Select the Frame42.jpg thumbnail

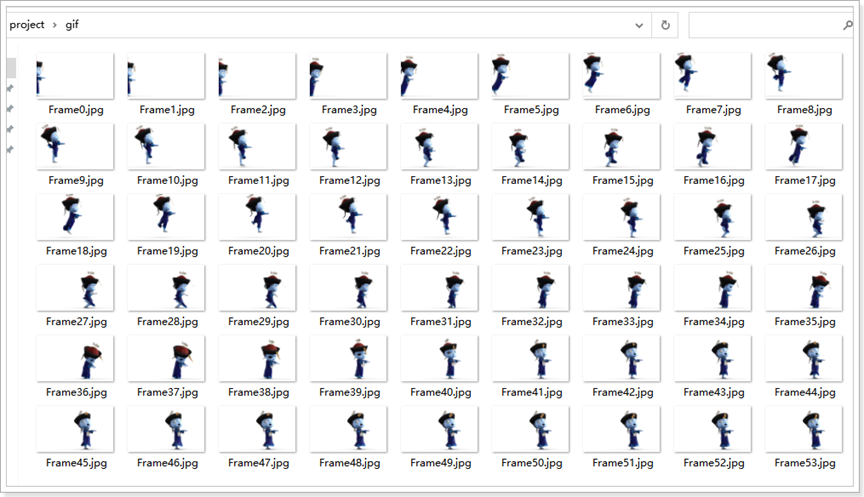(622, 358)
